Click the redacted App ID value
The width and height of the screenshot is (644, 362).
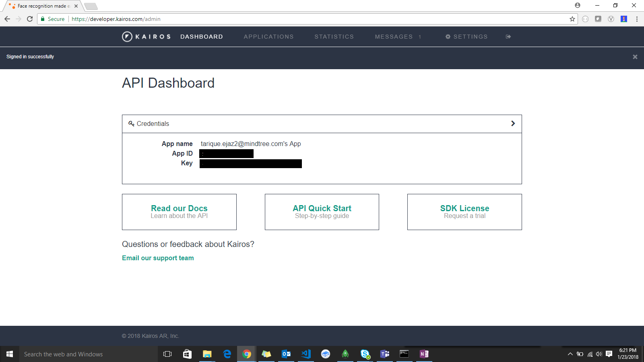[x=227, y=154]
